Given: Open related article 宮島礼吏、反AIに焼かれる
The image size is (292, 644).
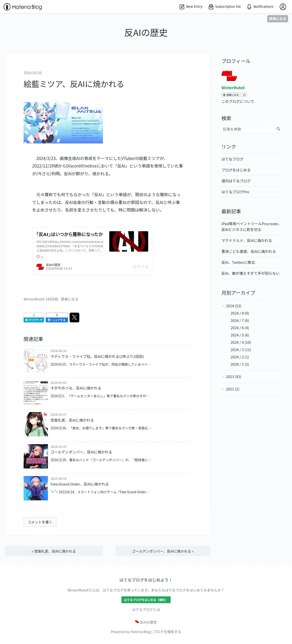Looking at the screenshot, I should [x=72, y=420].
